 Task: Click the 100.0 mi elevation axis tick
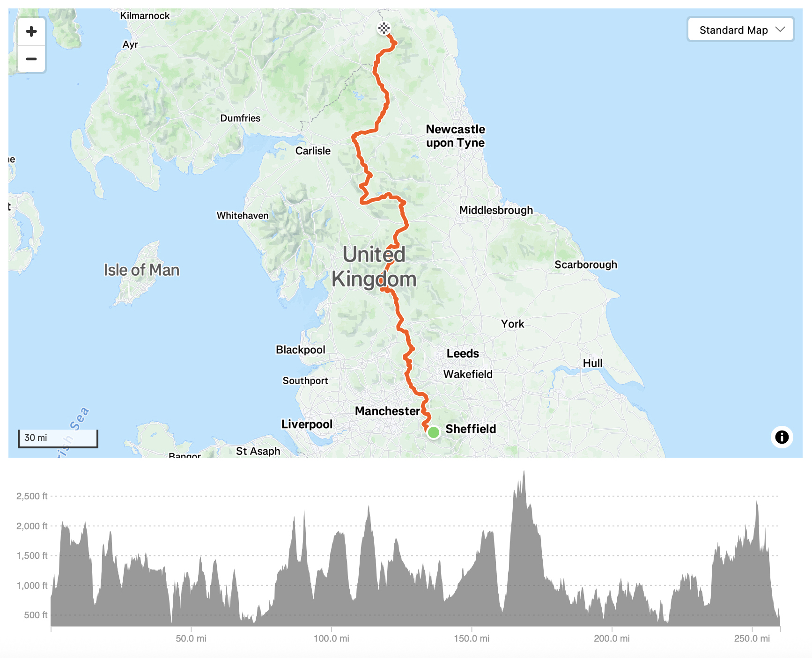332,638
